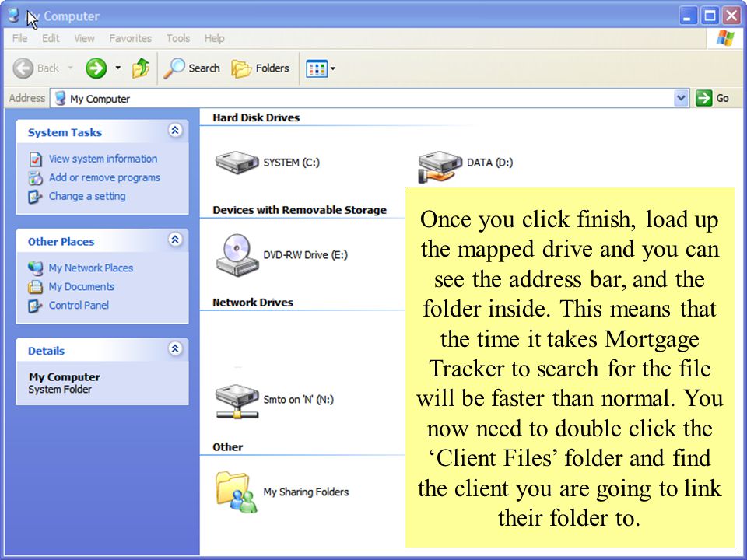Click the View system information icon

click(36, 159)
